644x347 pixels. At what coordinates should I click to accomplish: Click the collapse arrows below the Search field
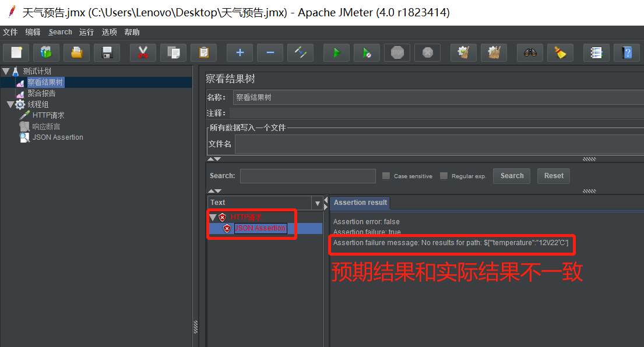coord(215,191)
